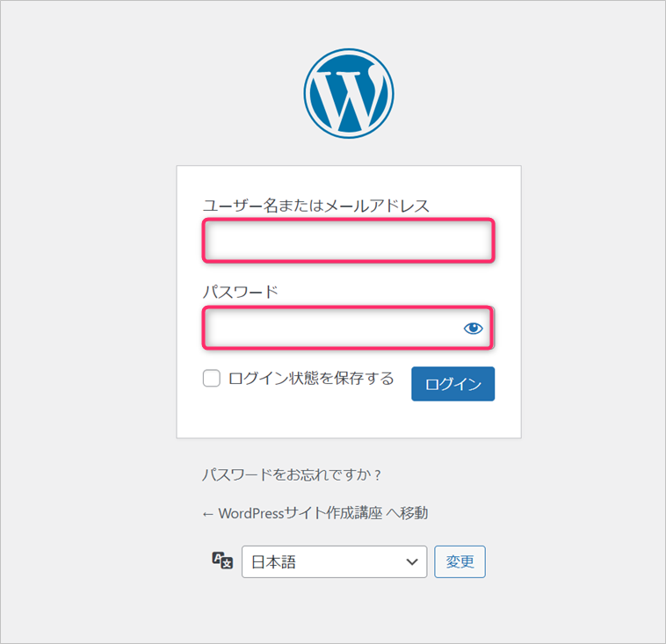This screenshot has width=666, height=644.
Task: Enable the ログイン状態を保存する checkbox
Action: pyautogui.click(x=212, y=379)
